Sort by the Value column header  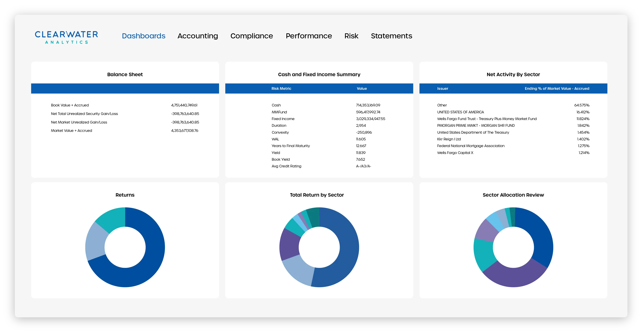(x=362, y=88)
